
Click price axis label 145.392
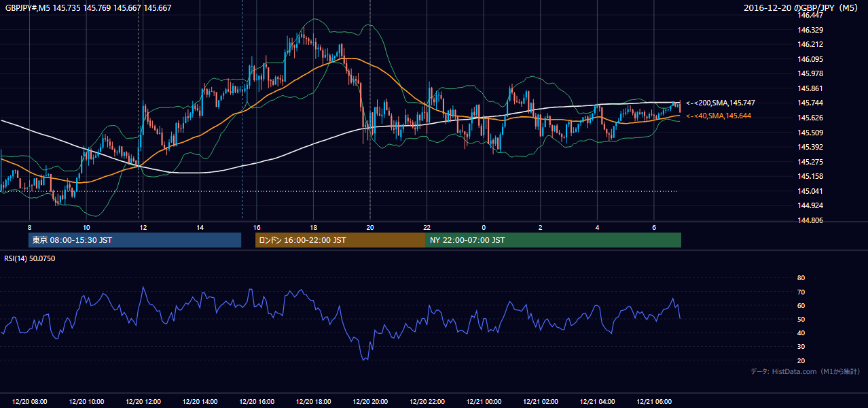click(810, 147)
